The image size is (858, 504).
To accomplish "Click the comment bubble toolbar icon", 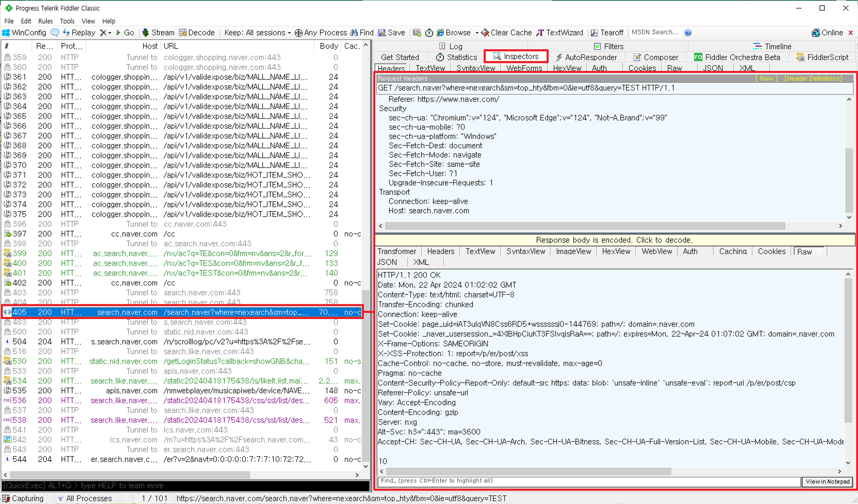I will (x=55, y=33).
